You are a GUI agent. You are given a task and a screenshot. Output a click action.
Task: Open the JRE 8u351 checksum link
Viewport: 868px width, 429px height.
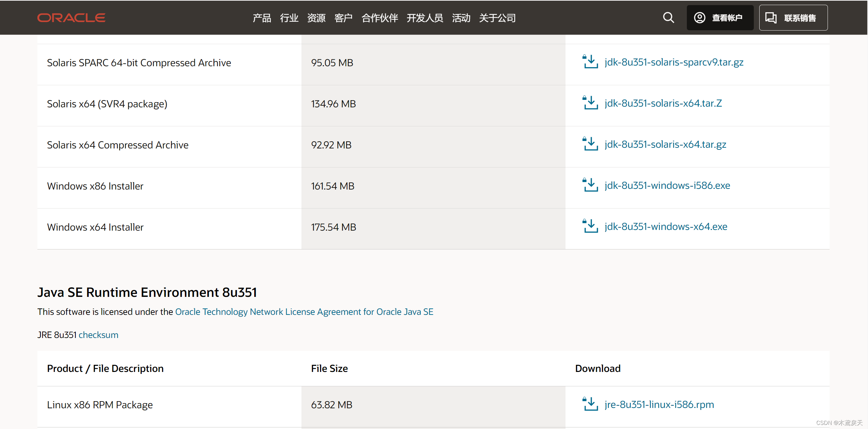click(98, 335)
